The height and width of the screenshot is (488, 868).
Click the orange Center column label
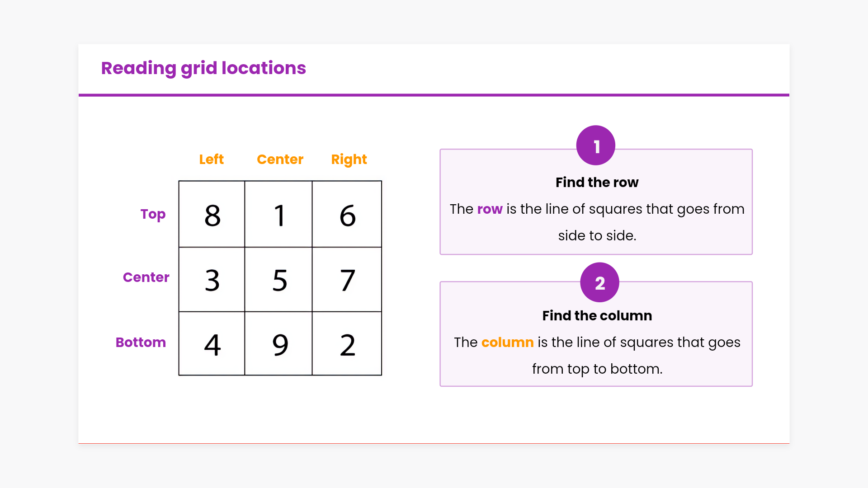(280, 160)
